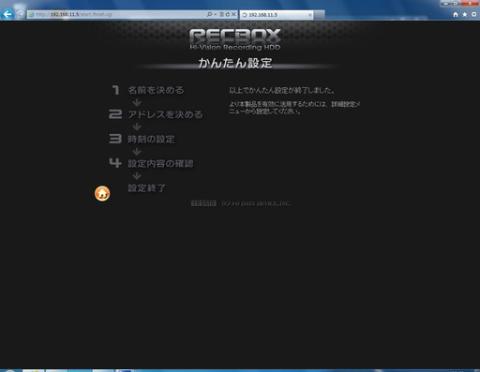
Task: Refresh the page with the reload icon
Action: (x=228, y=14)
